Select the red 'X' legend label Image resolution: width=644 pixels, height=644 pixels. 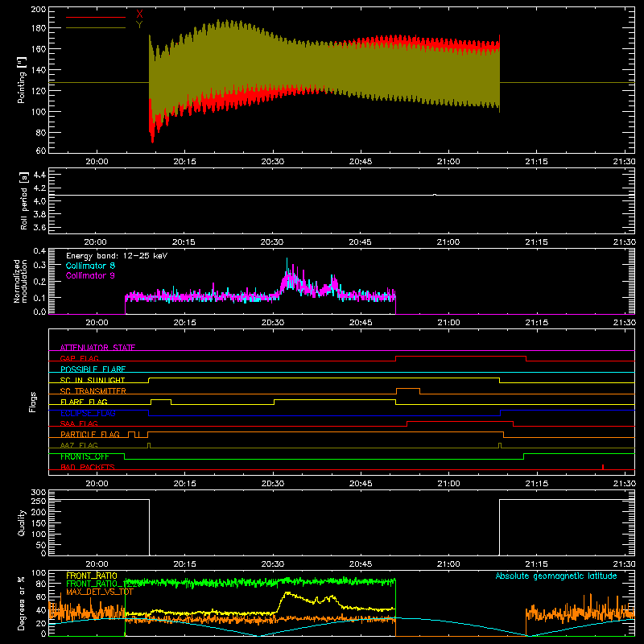click(139, 14)
